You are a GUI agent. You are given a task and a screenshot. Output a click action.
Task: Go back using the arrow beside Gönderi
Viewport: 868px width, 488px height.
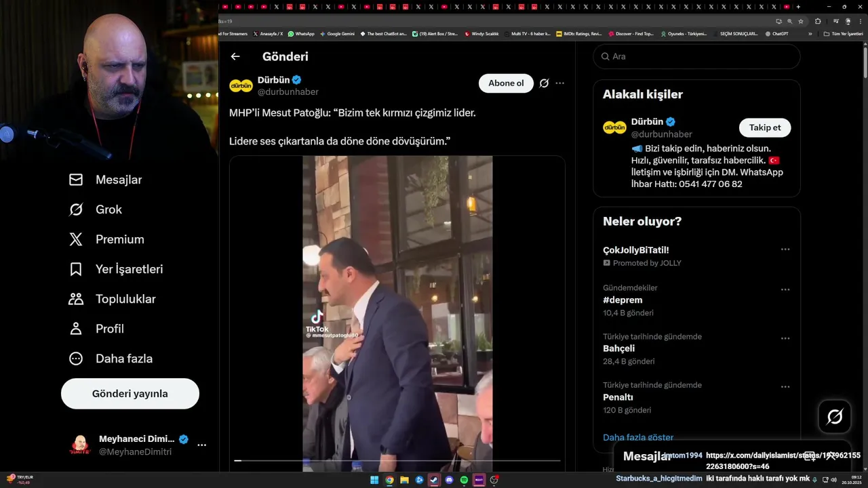click(235, 56)
